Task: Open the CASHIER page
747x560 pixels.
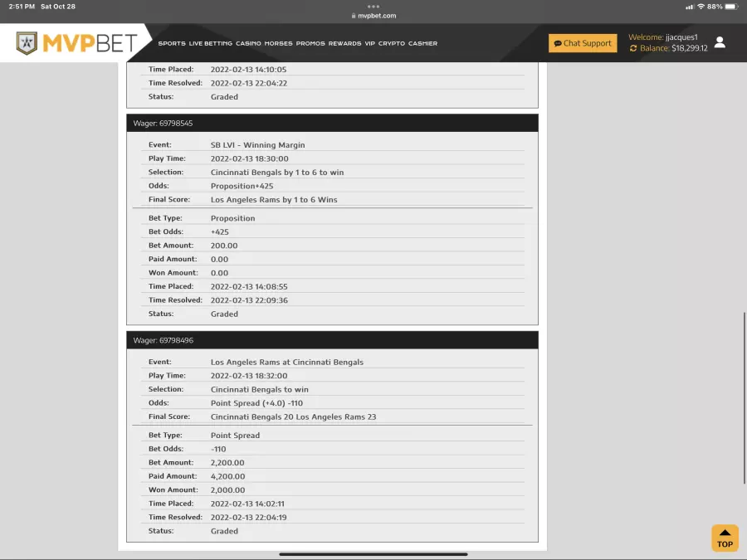Action: (422, 43)
